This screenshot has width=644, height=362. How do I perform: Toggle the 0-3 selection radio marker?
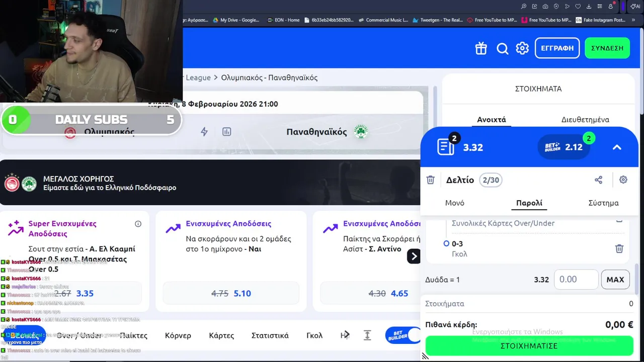(446, 243)
